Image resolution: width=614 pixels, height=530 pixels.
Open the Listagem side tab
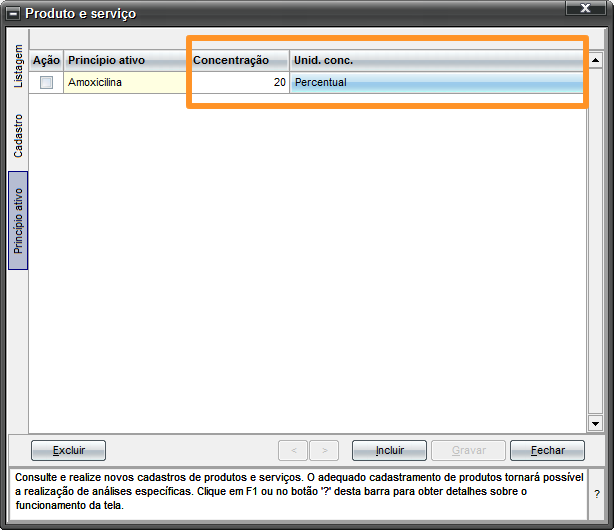point(18,66)
